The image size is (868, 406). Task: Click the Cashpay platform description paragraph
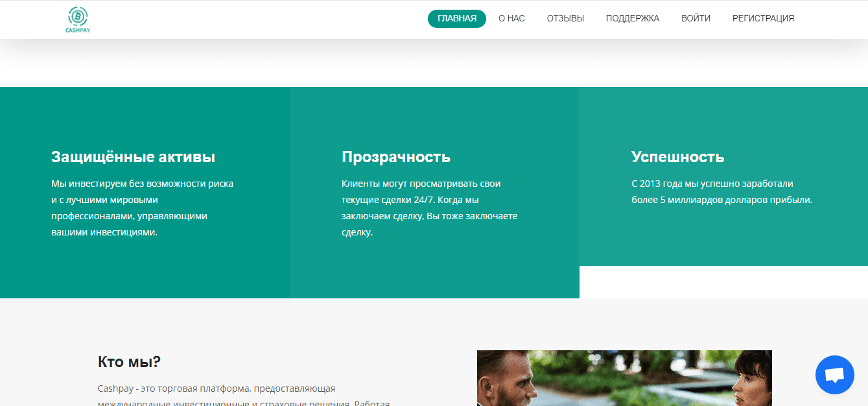(244, 396)
